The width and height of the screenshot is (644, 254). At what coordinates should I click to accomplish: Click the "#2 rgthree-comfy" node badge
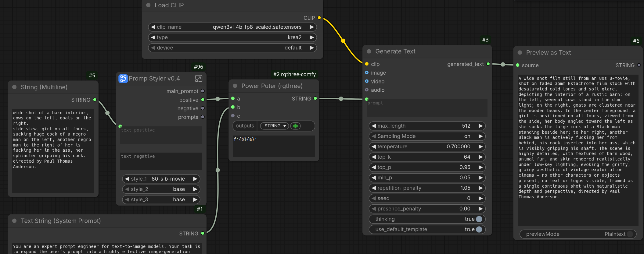[294, 74]
